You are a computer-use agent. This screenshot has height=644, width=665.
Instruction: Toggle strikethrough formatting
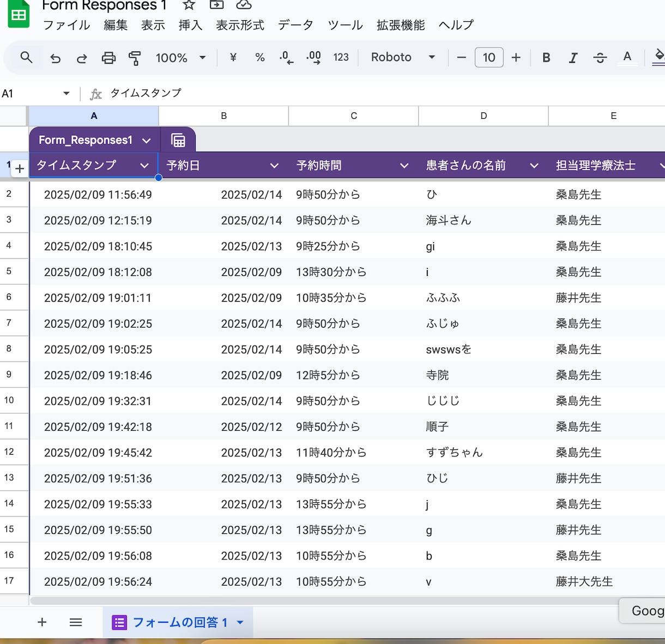tap(600, 58)
